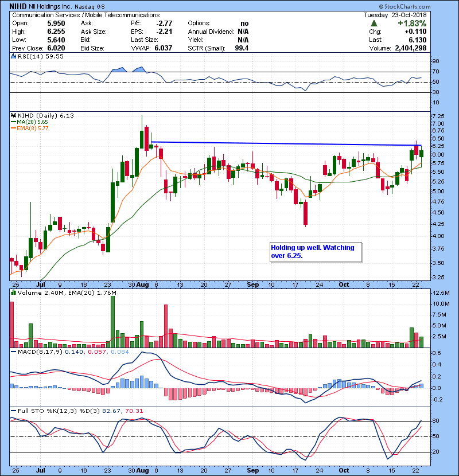Click the 12.5M volume axis label
Screen dimensions: 459x476
(441, 293)
